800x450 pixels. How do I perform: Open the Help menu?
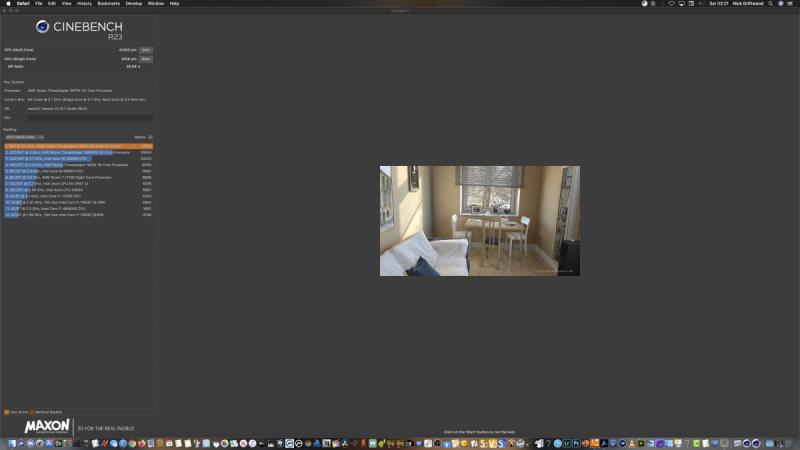point(174,4)
